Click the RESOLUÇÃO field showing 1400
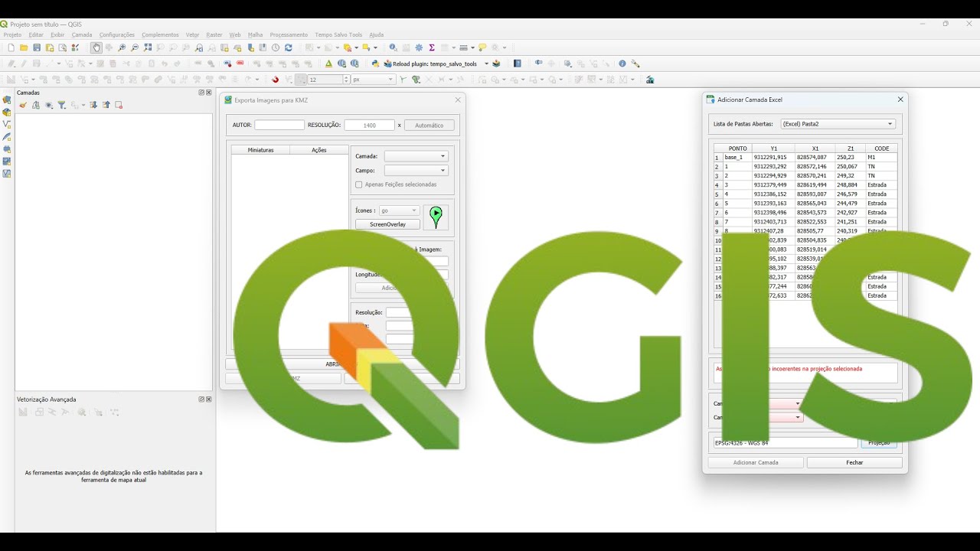This screenshot has height=551, width=980. point(369,125)
